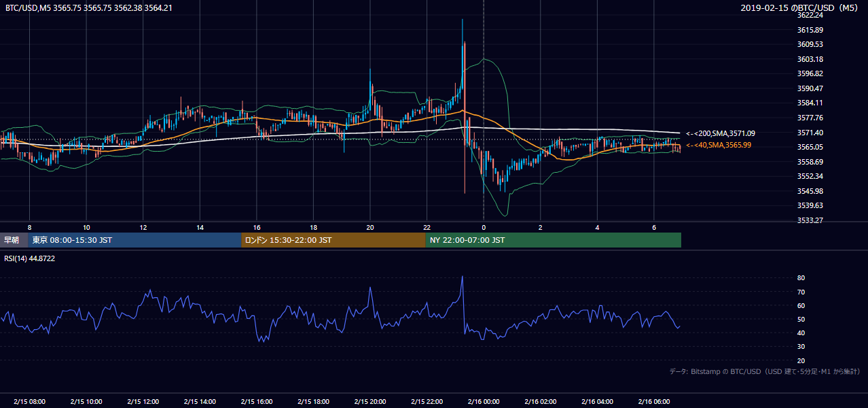Click hour tick 12 under price chart

(x=143, y=227)
